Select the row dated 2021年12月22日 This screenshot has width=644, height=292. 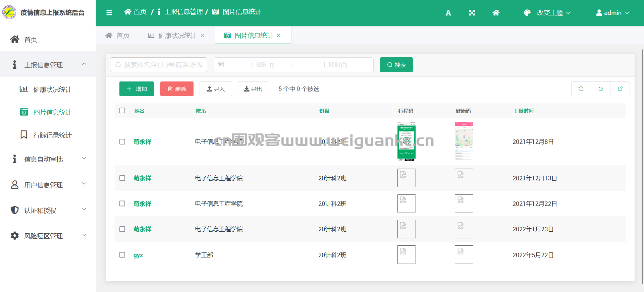(x=122, y=203)
